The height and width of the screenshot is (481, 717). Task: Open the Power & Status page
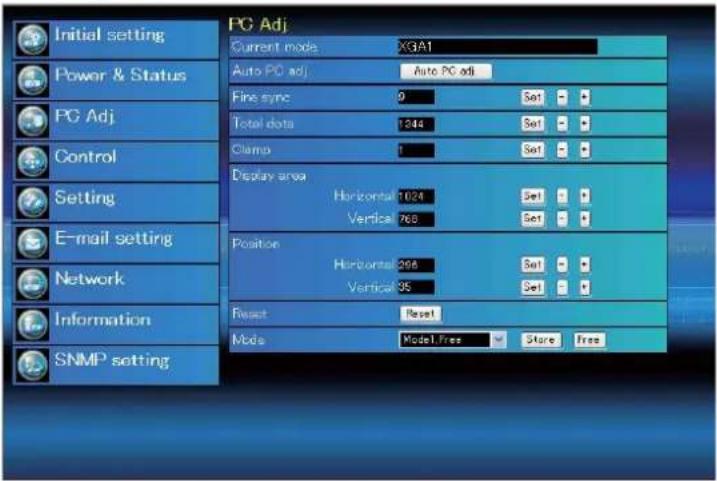point(117,80)
